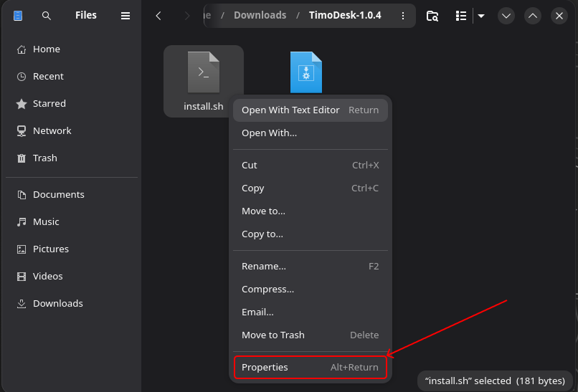Click the maximize chevron-up window button
Screen dimensions: 578x392
pyautogui.click(x=533, y=16)
